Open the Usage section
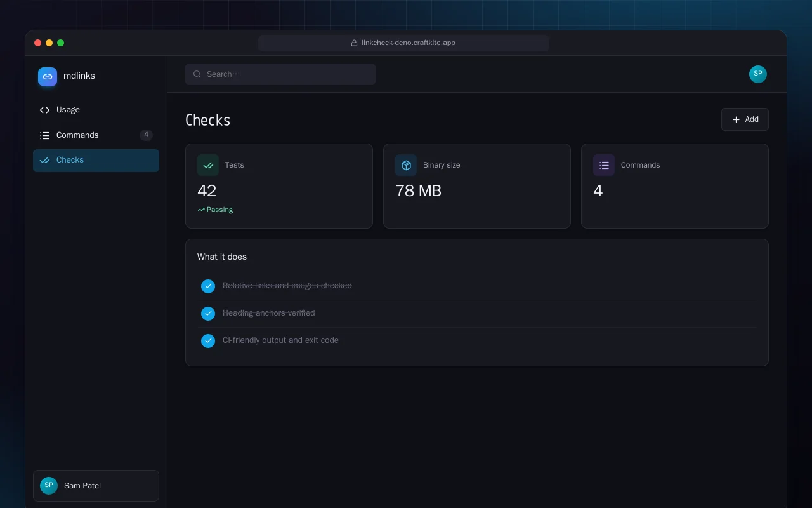The width and height of the screenshot is (812, 508). pos(96,110)
